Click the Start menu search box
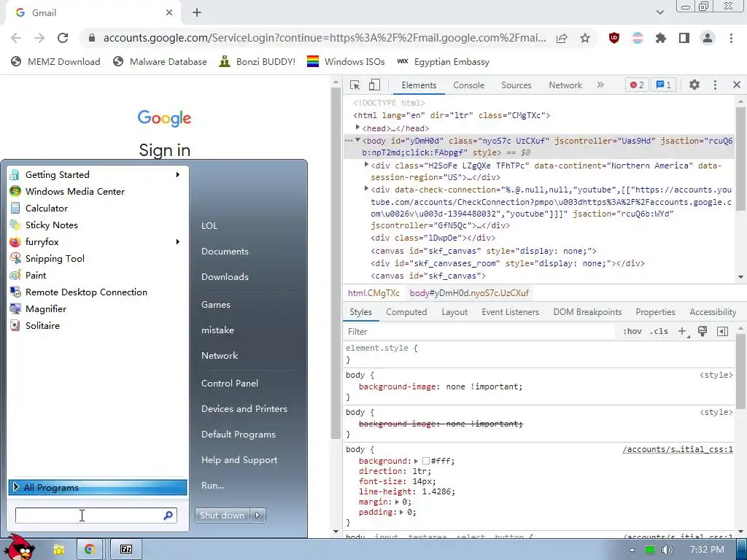 (96, 516)
